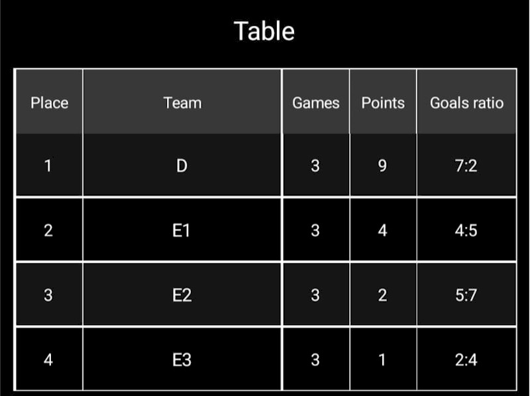Click the 1 point cell for E3

tap(382, 360)
